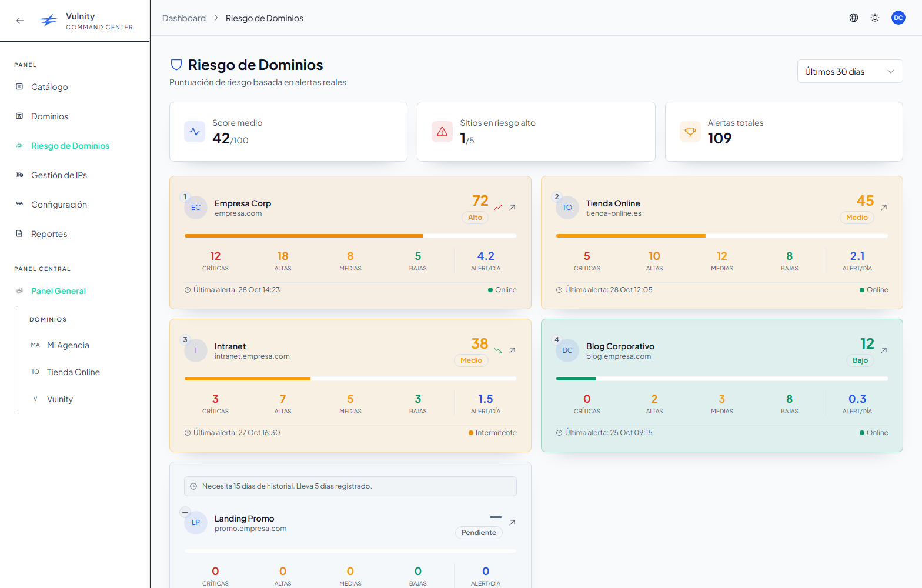The height and width of the screenshot is (588, 922).
Task: Toggle the sun theme icon
Action: click(875, 18)
